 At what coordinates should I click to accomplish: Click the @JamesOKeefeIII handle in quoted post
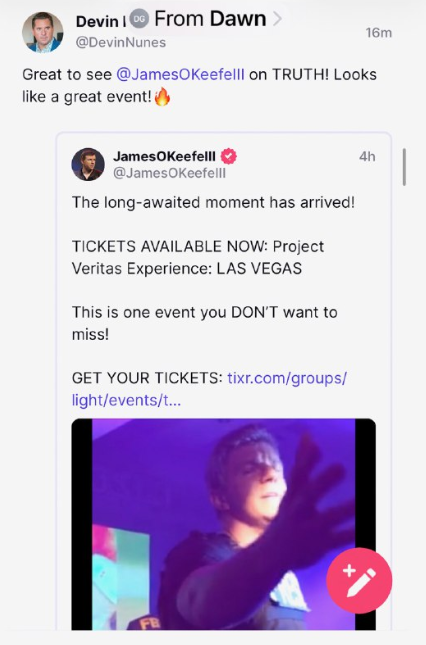(169, 173)
